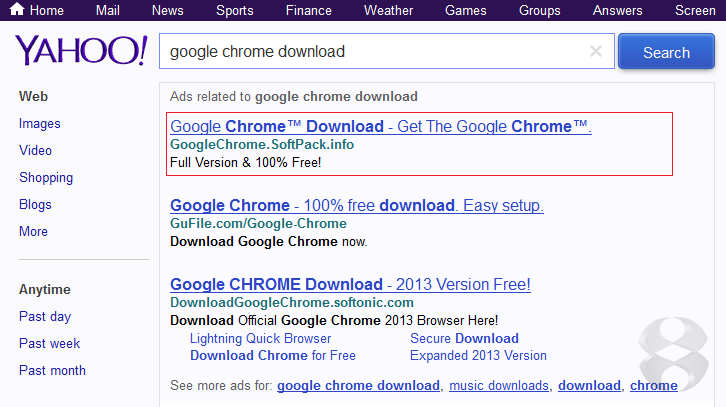The height and width of the screenshot is (407, 726).
Task: Expand More search categories
Action: click(x=33, y=232)
